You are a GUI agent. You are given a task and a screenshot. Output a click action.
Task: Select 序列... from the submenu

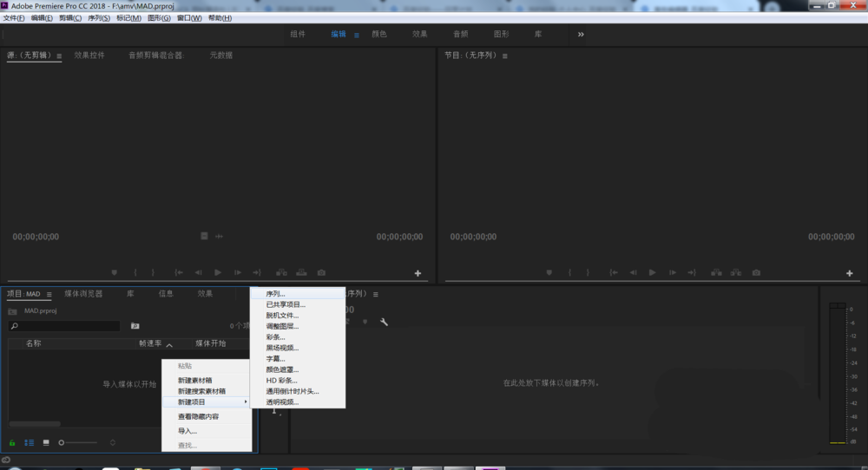click(298, 294)
